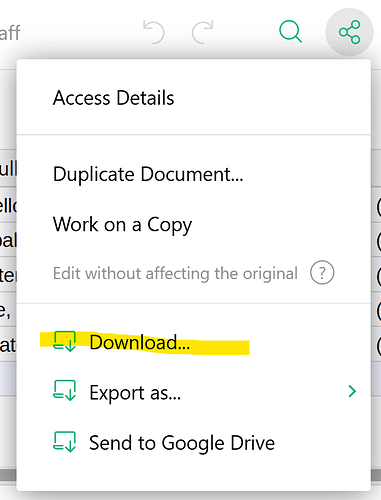Select the table cell ending in 'ull'
381x500 pixels.
[8, 169]
